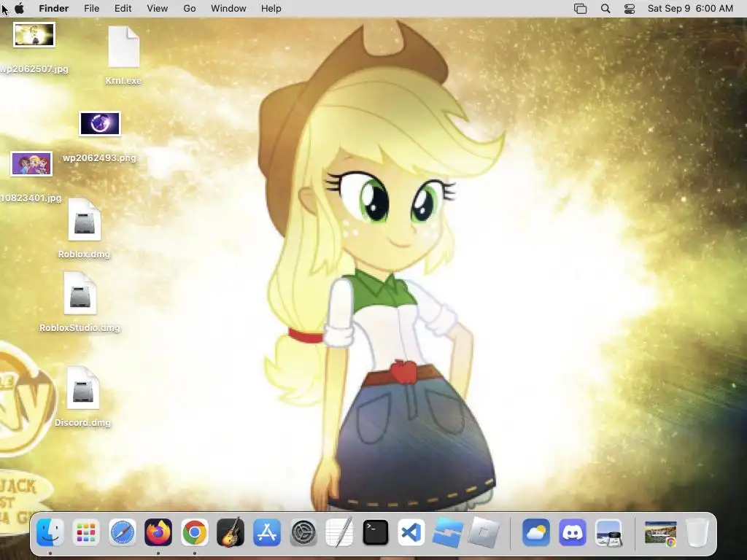Launch Terminal from the Dock
The height and width of the screenshot is (560, 747).
[376, 532]
